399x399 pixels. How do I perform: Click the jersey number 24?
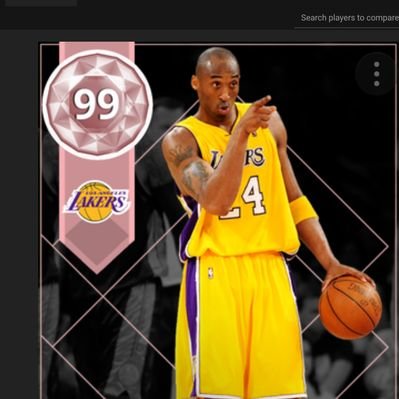tap(243, 197)
